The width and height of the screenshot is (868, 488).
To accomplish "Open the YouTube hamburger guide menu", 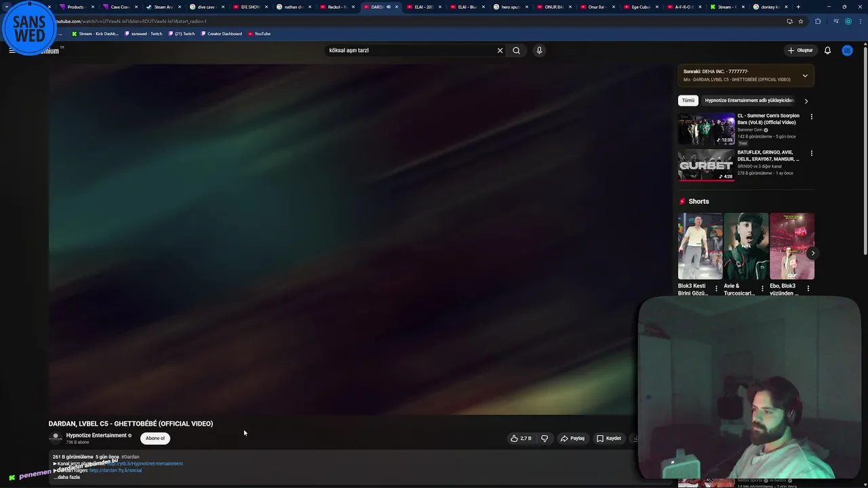I will click(x=12, y=50).
